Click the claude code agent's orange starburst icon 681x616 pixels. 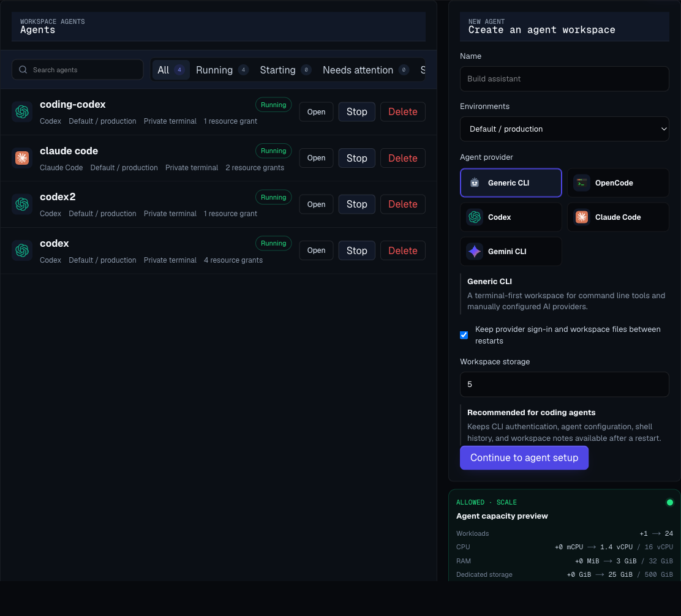pos(22,158)
